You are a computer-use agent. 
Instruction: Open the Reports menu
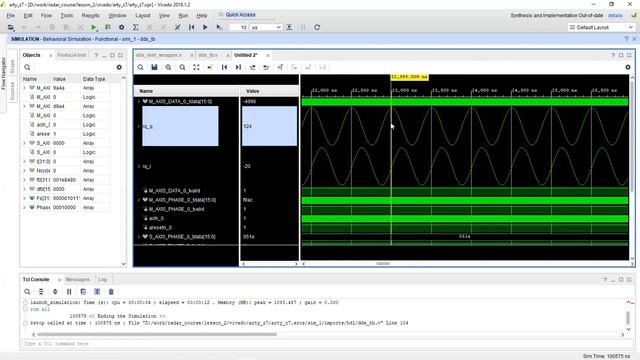(x=91, y=16)
